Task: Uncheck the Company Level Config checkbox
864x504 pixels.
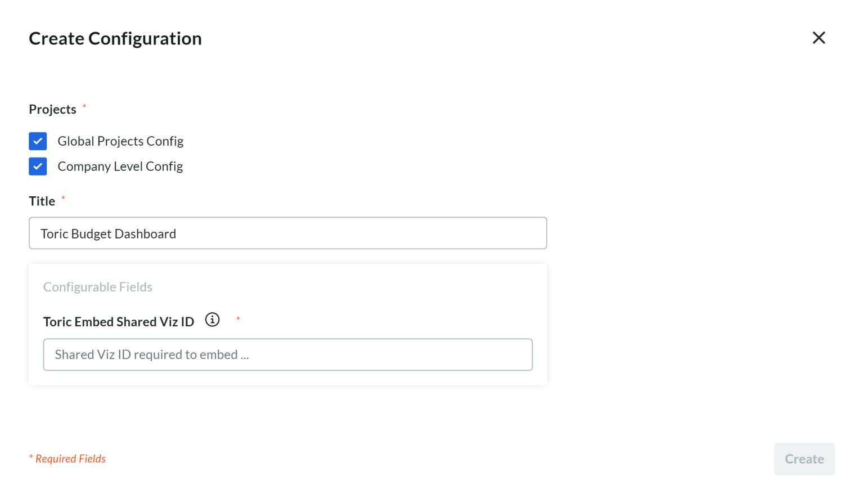Action: click(x=38, y=166)
